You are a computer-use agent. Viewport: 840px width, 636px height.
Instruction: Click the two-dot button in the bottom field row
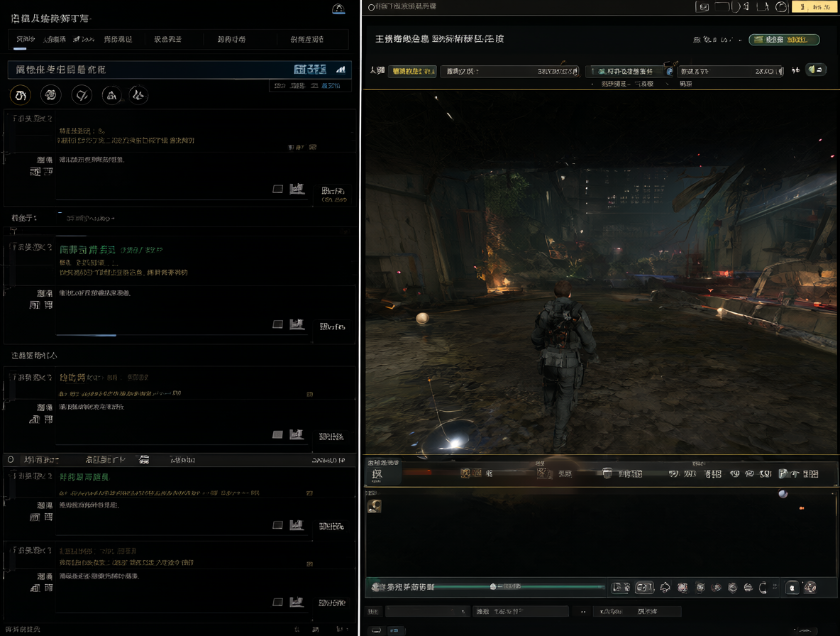tap(583, 611)
